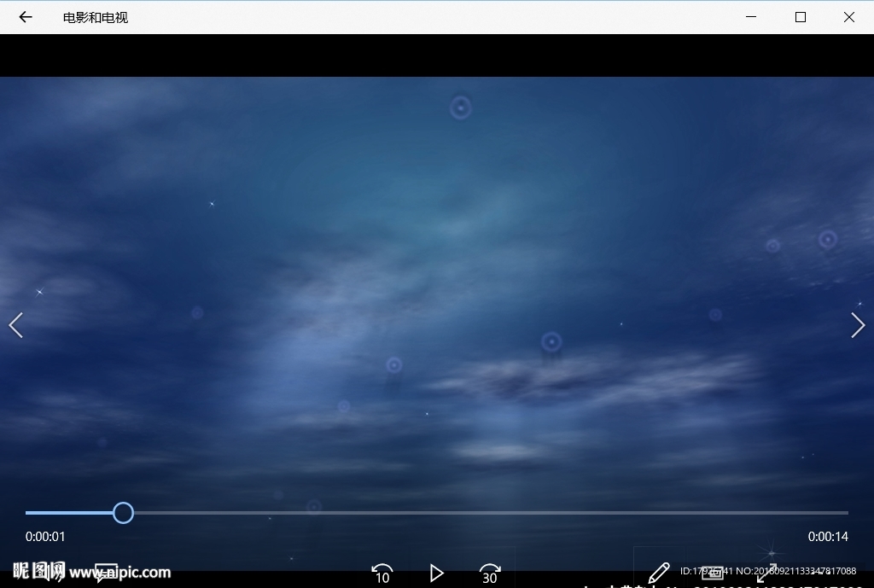Image resolution: width=874 pixels, height=588 pixels.
Task: Skip forward 30 seconds
Action: (489, 573)
